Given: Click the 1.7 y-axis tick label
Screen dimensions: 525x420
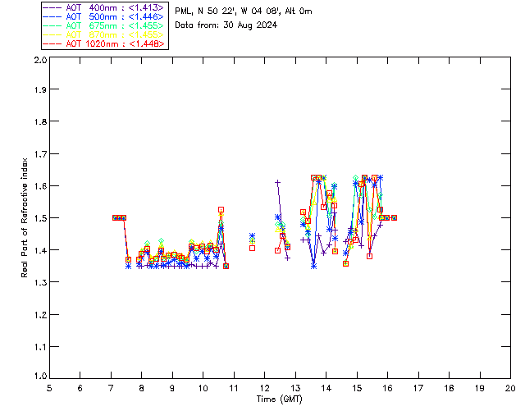Looking at the screenshot, I should 40,154.
